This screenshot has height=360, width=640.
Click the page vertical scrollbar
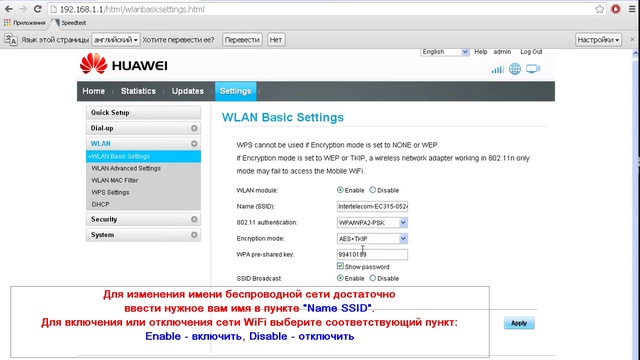pos(635,204)
